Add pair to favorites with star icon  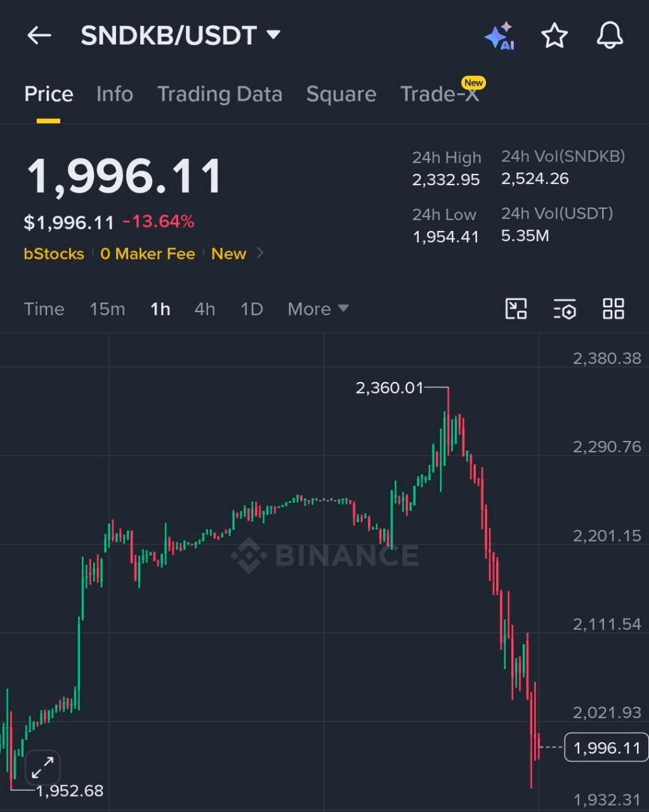pos(554,36)
